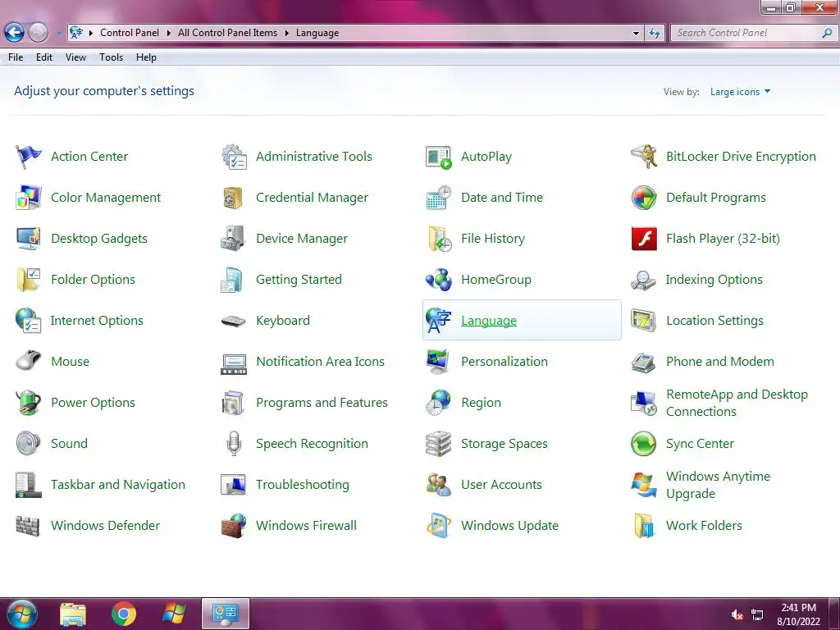This screenshot has height=630, width=840.
Task: Click the Folder Options icon
Action: click(x=29, y=280)
